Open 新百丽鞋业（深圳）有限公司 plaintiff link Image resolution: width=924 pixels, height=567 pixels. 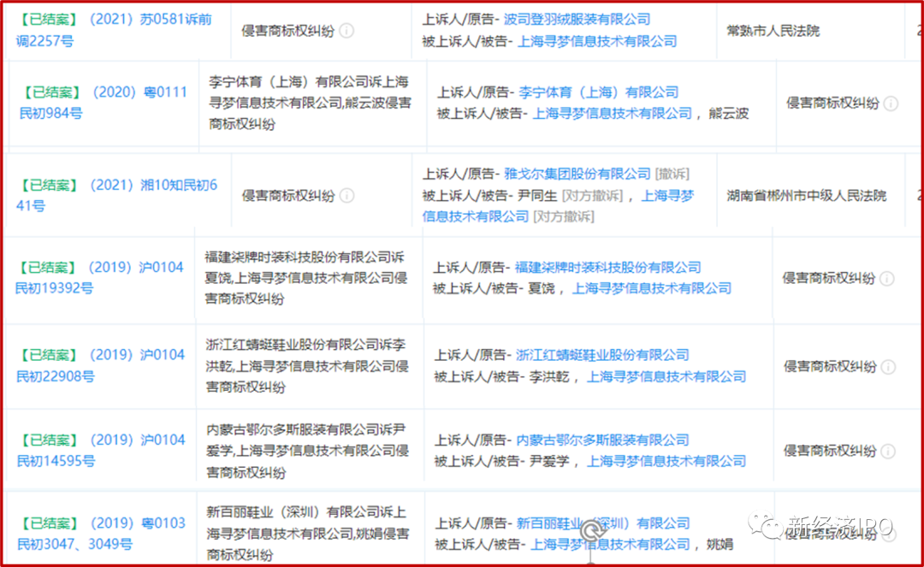603,523
